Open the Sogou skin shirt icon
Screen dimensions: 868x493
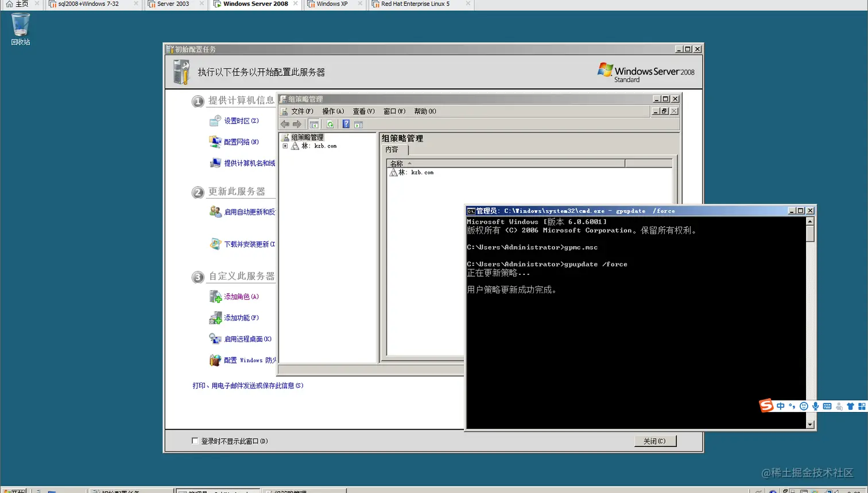coord(851,406)
